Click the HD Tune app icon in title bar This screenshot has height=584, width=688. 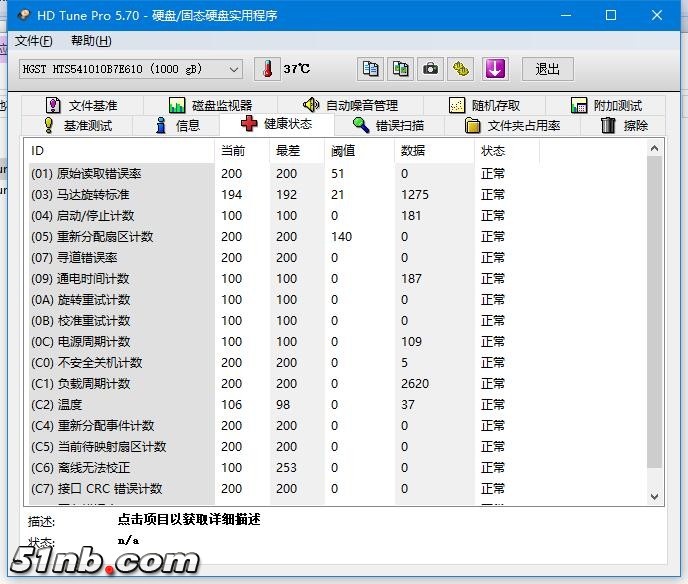pos(24,15)
